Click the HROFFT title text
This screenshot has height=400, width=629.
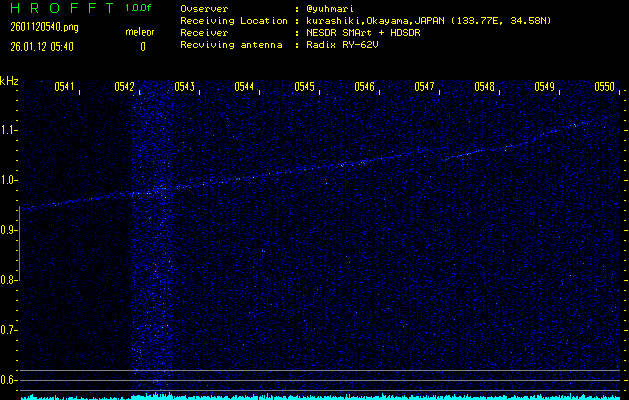[x=57, y=8]
